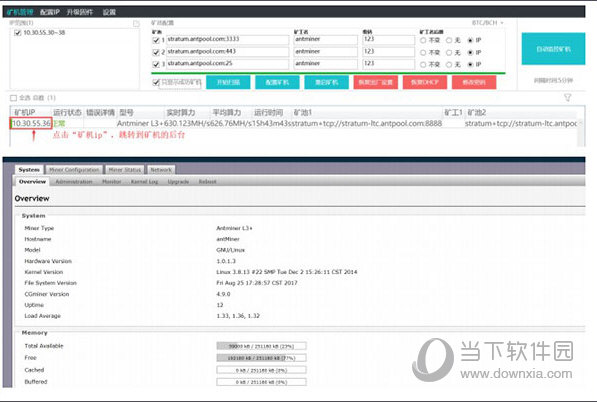Select the Upgrade sub-tab

(x=178, y=182)
